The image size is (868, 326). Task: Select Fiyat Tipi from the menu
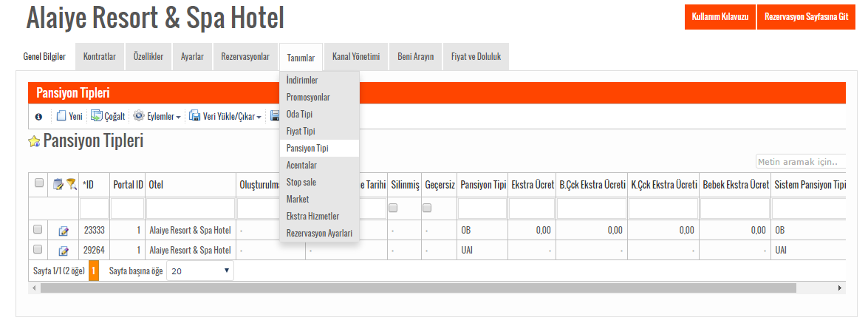319,131
